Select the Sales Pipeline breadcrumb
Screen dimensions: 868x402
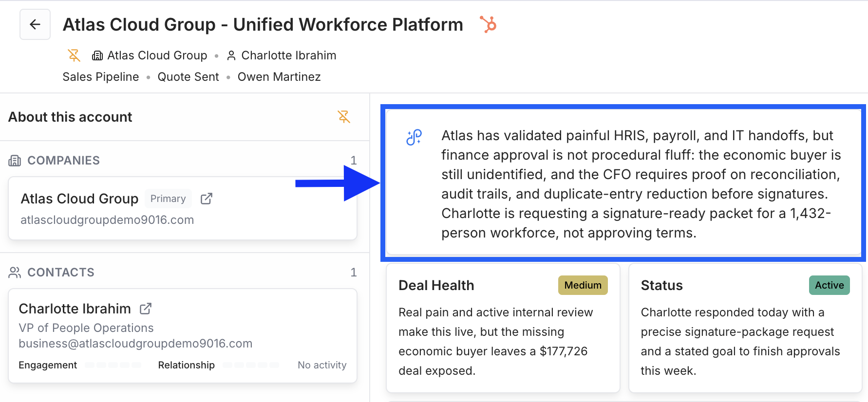101,77
